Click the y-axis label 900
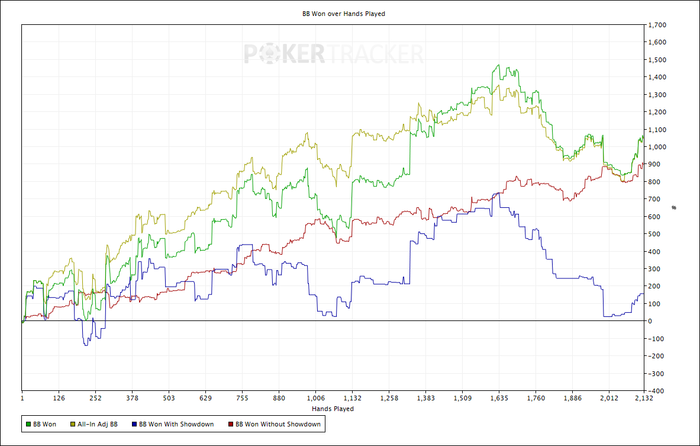 pyautogui.click(x=654, y=164)
